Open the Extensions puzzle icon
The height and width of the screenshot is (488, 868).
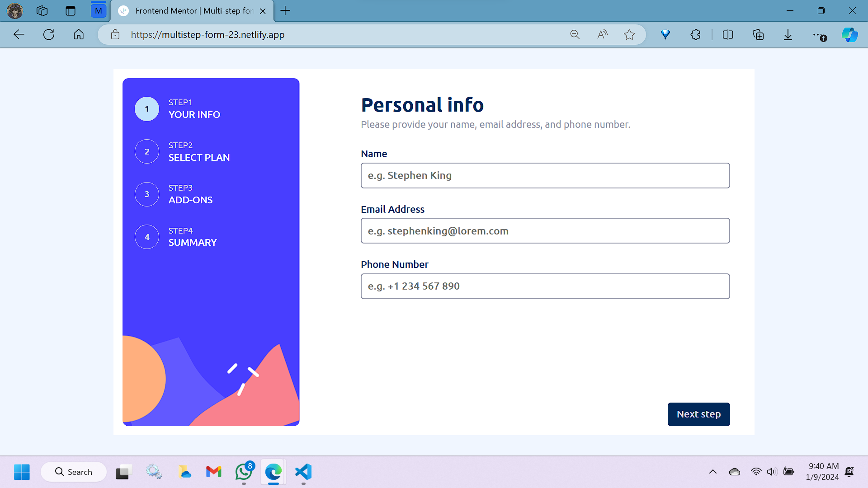click(x=695, y=35)
